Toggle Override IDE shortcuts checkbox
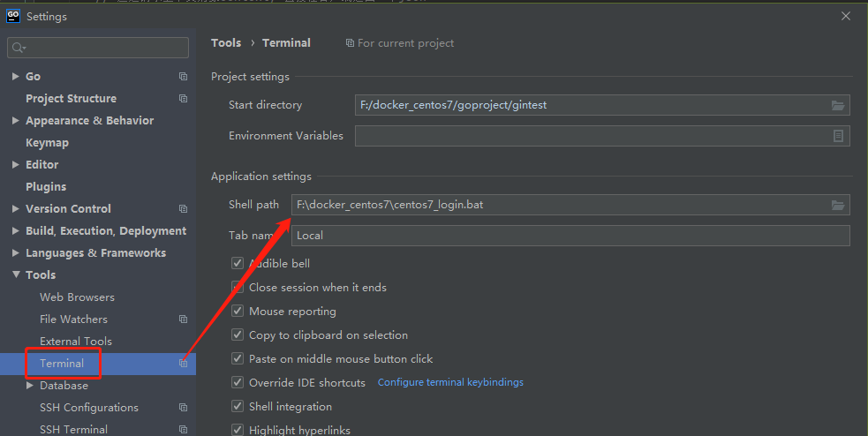868x436 pixels. point(238,382)
